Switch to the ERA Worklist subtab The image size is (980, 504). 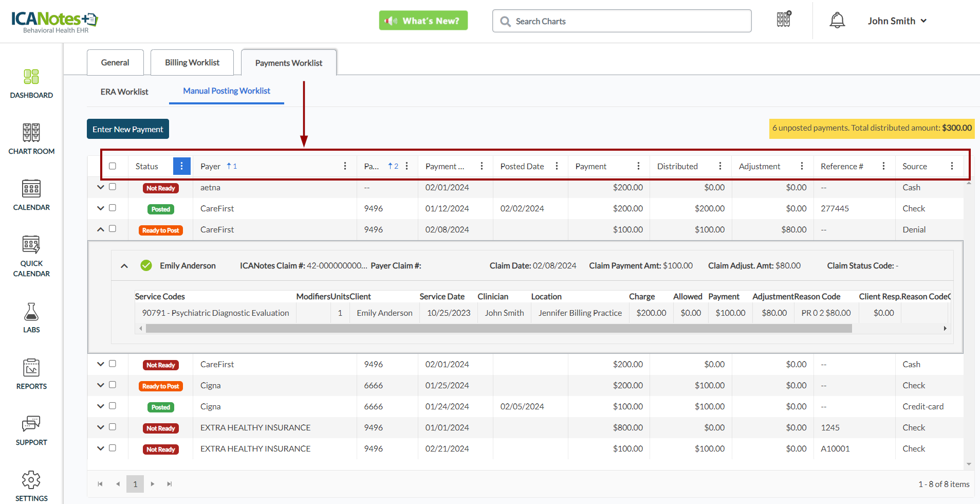point(124,92)
